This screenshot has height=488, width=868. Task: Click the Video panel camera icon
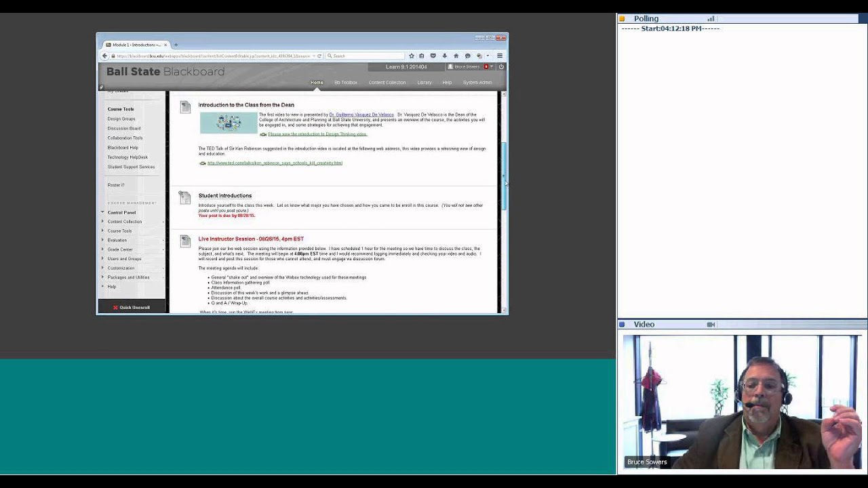pos(711,324)
